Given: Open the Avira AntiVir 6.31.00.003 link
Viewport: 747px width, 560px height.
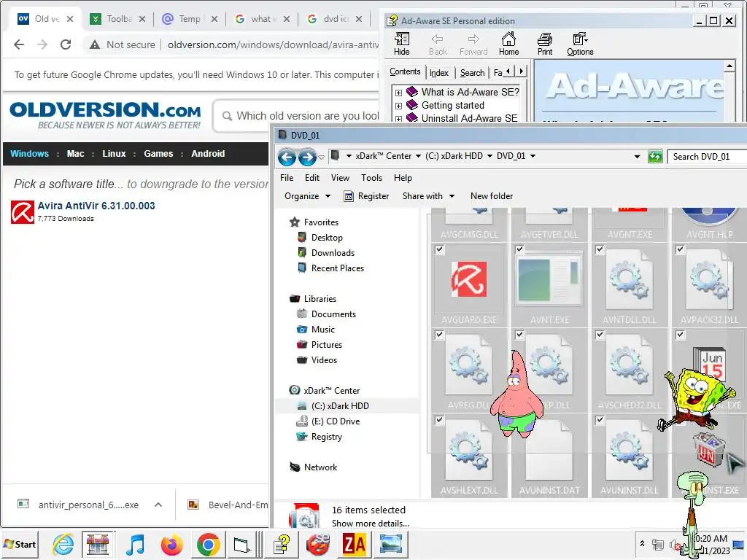Looking at the screenshot, I should click(96, 206).
